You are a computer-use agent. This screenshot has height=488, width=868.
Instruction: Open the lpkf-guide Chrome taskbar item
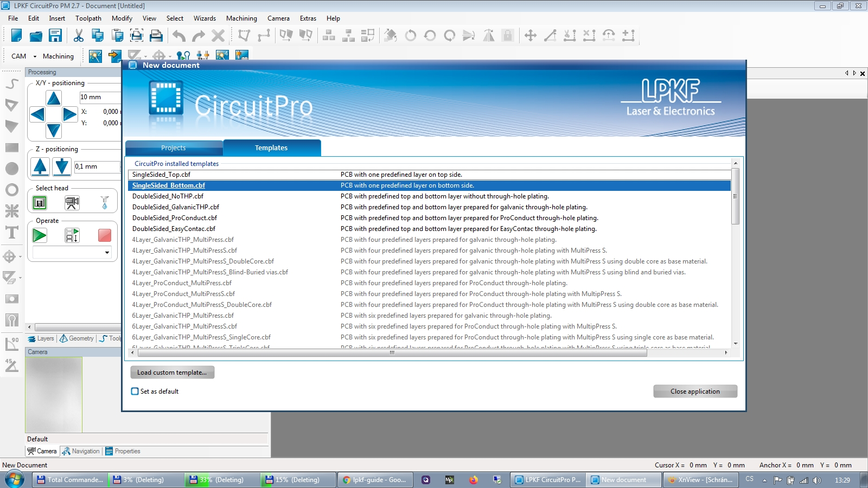[x=374, y=480]
